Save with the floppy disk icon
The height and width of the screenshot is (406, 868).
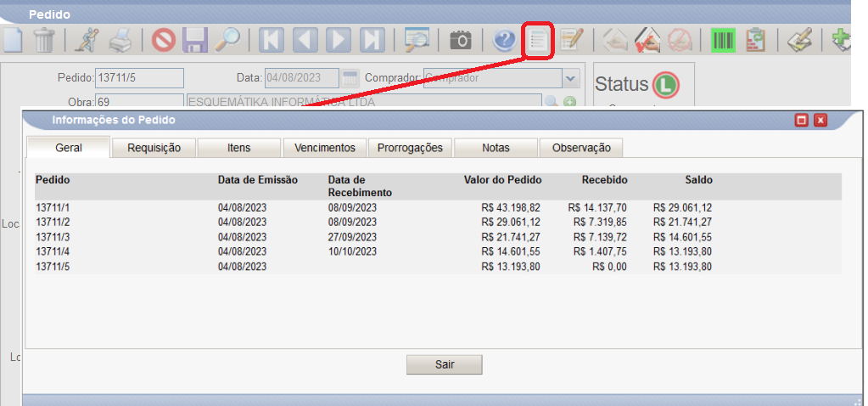click(195, 41)
